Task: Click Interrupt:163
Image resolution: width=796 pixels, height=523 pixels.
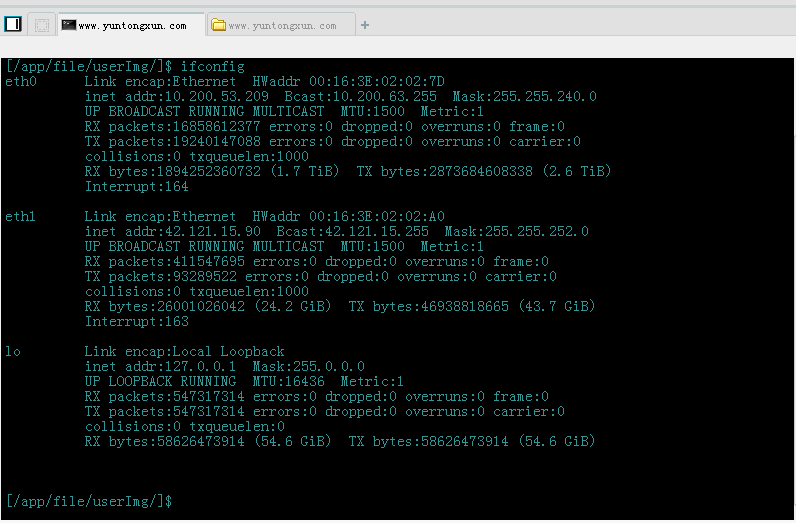Action: click(x=137, y=322)
